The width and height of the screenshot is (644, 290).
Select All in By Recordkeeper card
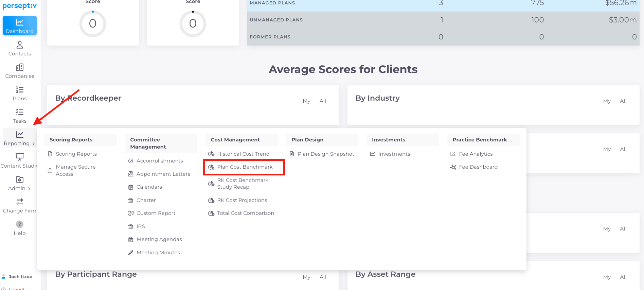[x=323, y=101]
